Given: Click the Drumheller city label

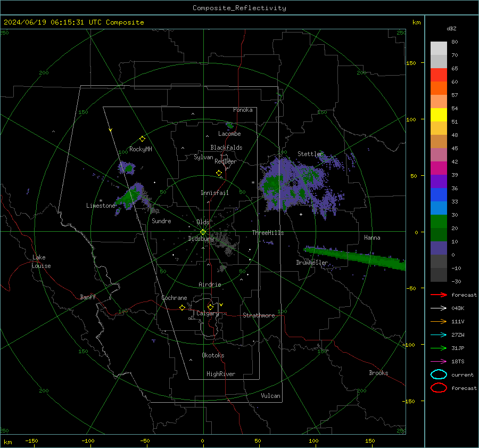Looking at the screenshot, I should (312, 263).
